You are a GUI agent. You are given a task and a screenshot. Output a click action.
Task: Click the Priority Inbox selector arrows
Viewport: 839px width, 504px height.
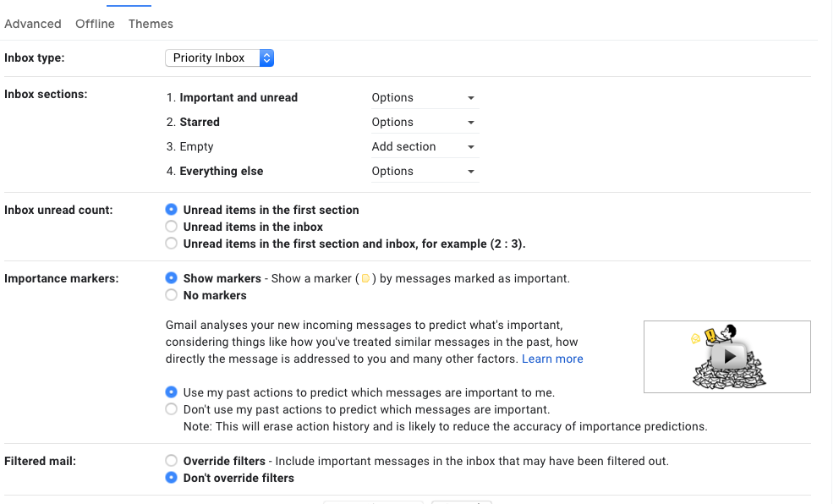pos(266,58)
